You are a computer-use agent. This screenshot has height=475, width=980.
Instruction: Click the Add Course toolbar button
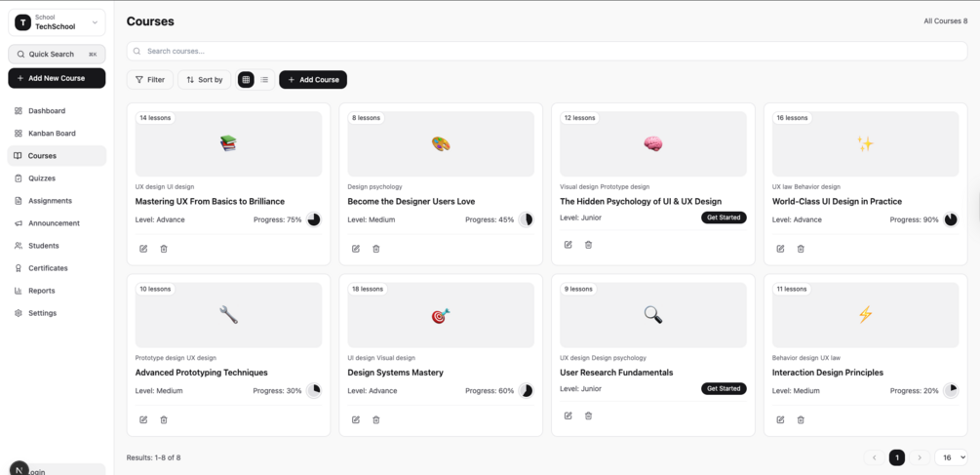[313, 79]
